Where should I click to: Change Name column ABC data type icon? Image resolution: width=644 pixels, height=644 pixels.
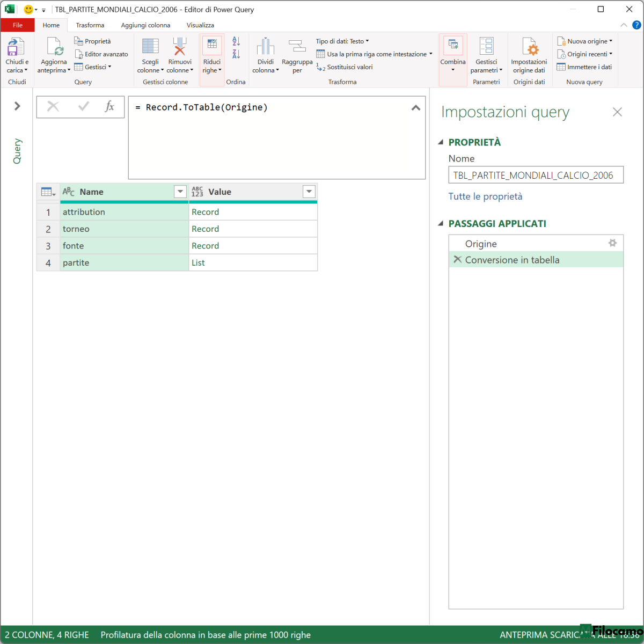pyautogui.click(x=69, y=192)
